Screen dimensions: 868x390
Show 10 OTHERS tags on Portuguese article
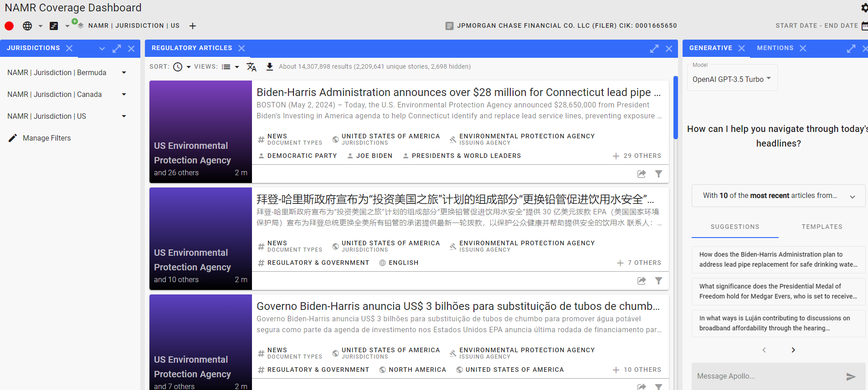tap(637, 370)
